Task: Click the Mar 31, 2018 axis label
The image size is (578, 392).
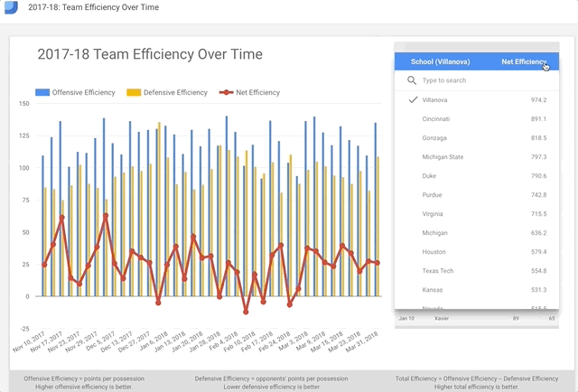Action: [362, 341]
